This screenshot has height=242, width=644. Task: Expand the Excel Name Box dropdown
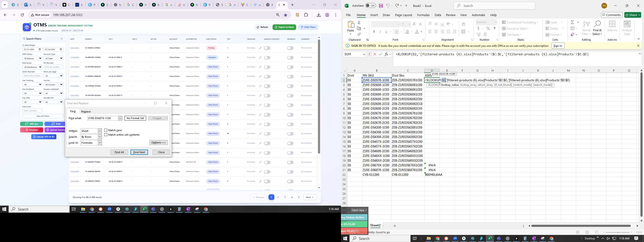pyautogui.click(x=364, y=54)
